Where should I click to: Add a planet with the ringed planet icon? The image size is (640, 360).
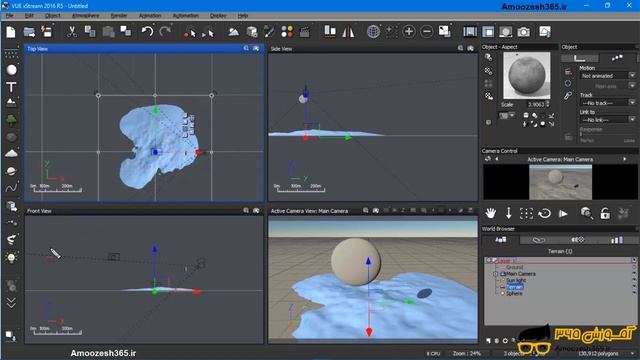coord(11,171)
